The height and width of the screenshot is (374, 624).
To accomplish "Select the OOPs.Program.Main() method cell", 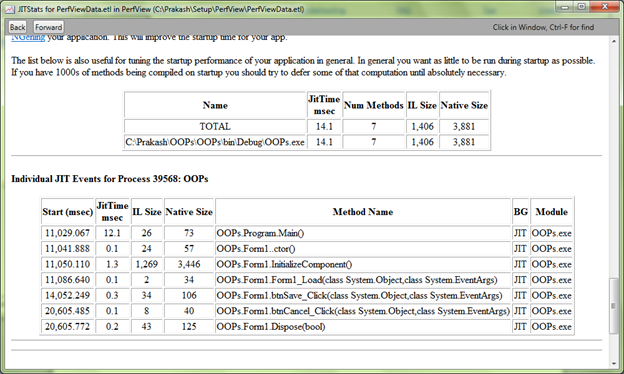I will tap(363, 233).
